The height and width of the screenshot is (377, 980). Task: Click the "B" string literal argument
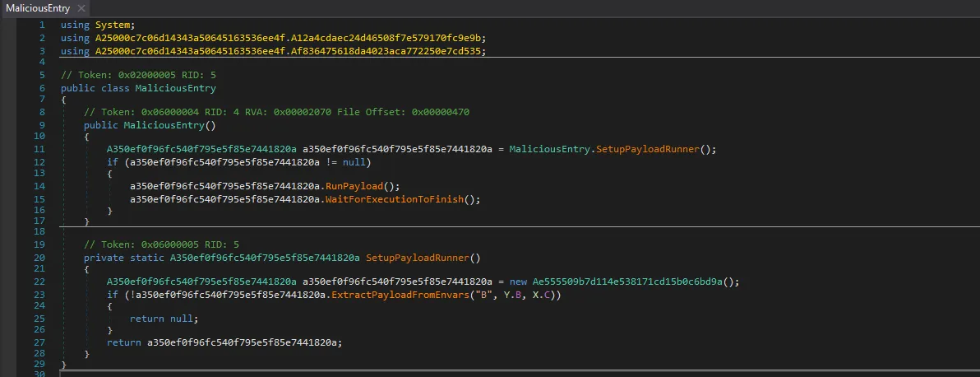click(x=475, y=294)
